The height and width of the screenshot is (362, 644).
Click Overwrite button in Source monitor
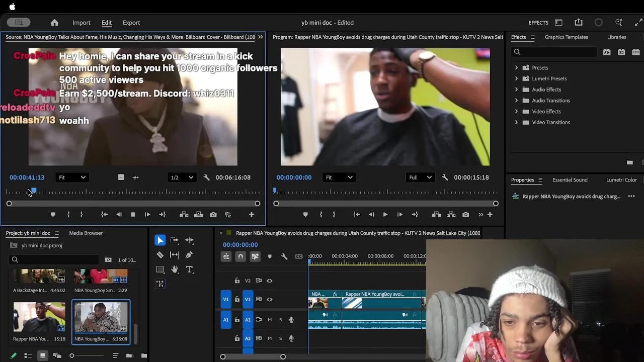point(199,215)
